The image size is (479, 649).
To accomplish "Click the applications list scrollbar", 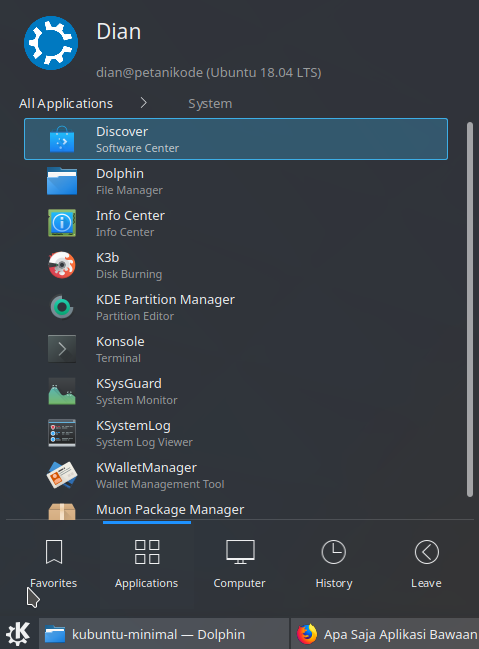I will 469,309.
